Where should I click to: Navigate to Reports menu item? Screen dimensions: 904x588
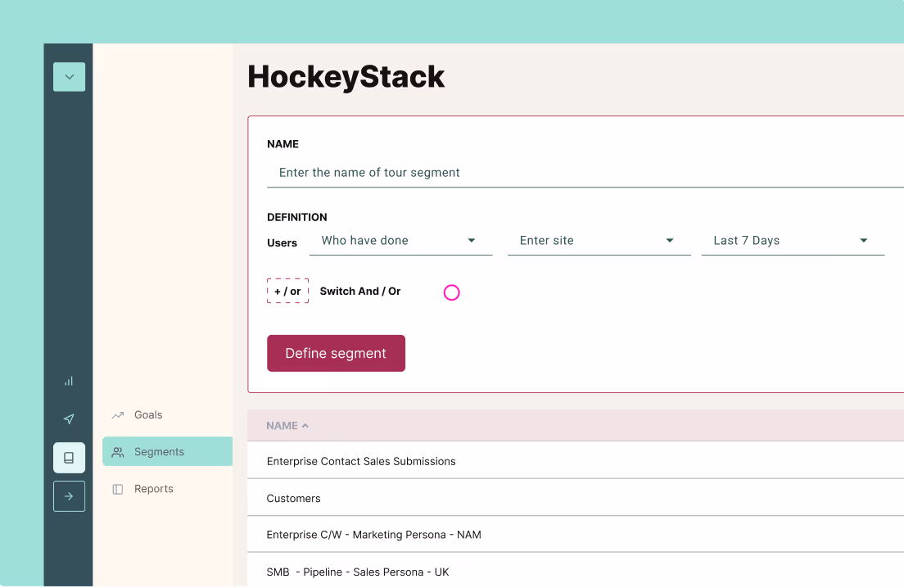pyautogui.click(x=153, y=489)
